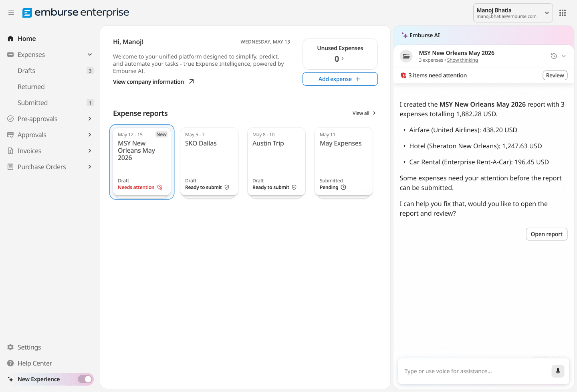
Task: Focus the AI assistance text field
Action: coord(475,371)
